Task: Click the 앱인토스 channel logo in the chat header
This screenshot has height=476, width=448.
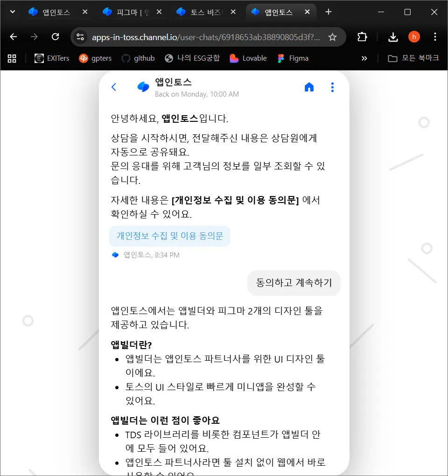Action: 143,87
